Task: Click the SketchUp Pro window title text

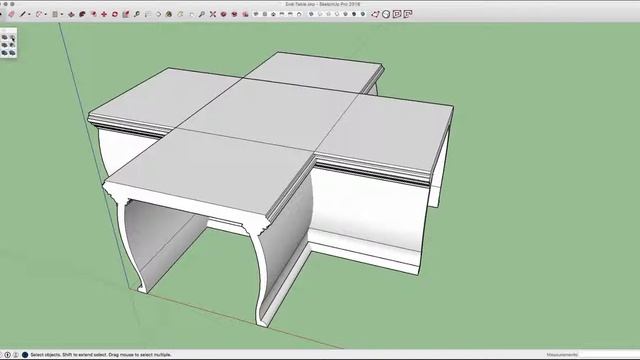Action: pyautogui.click(x=323, y=4)
